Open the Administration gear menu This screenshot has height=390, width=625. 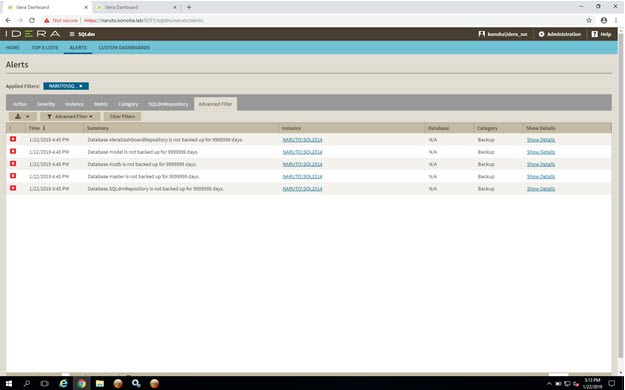560,34
